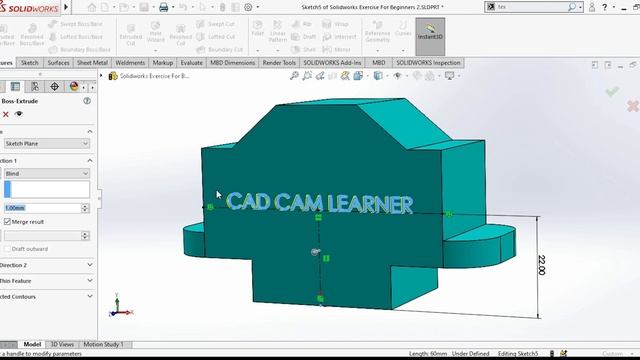Open the Sheet Metal tab
This screenshot has height=360, width=640.
92,62
